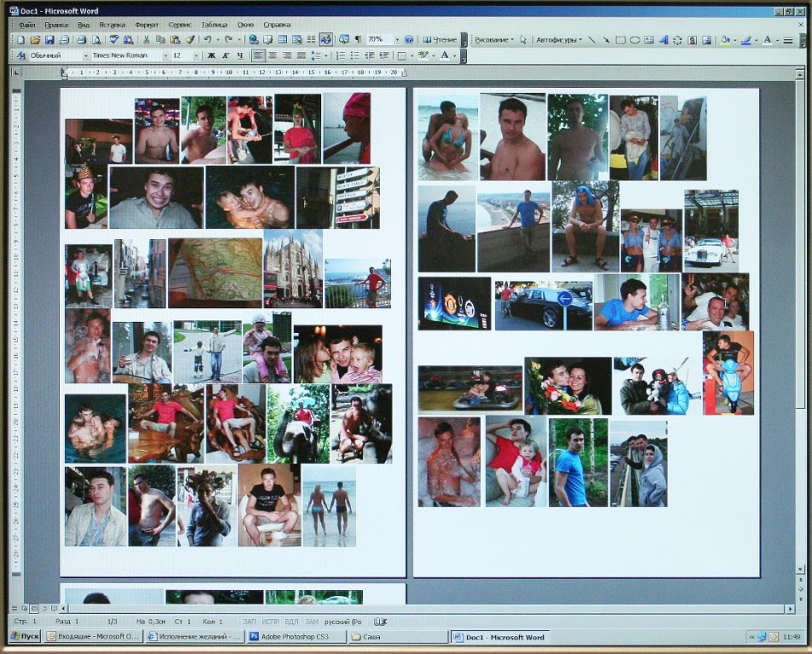Create a new blank document
812x654 pixels.
(20, 40)
